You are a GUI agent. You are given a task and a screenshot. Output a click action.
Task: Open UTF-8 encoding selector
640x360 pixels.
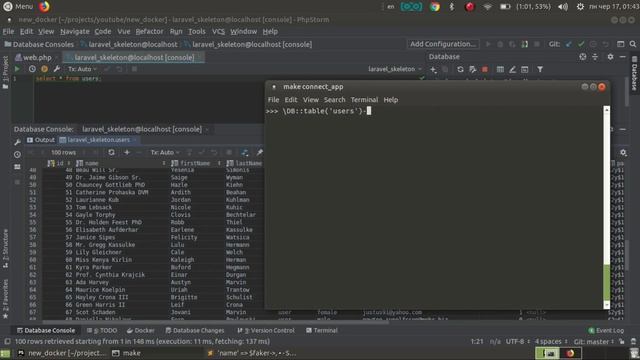coord(518,341)
